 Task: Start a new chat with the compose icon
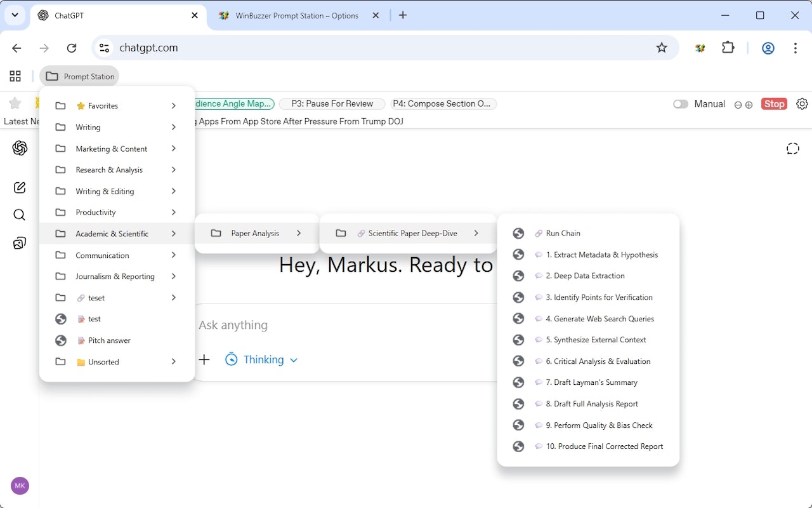coord(20,187)
